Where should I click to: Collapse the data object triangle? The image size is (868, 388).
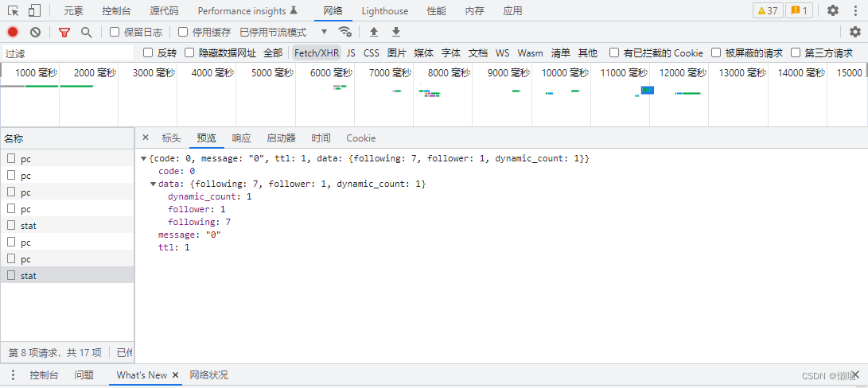(x=154, y=184)
